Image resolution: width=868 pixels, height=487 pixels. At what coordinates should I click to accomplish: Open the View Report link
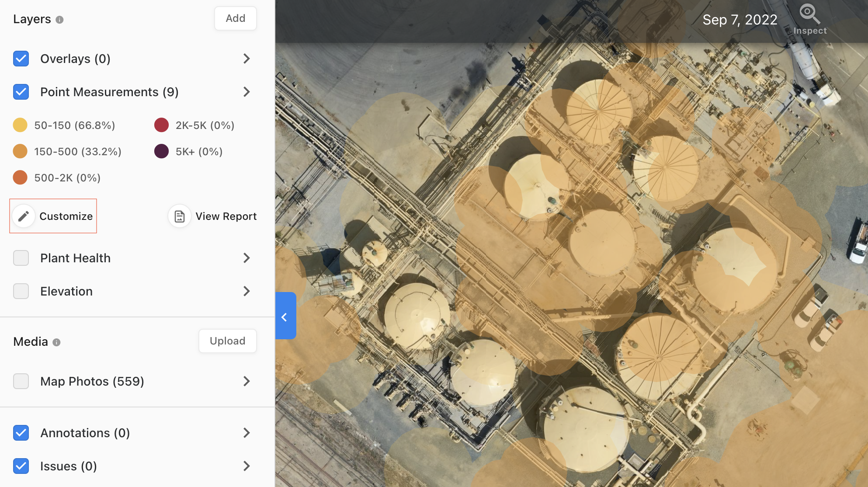[226, 216]
